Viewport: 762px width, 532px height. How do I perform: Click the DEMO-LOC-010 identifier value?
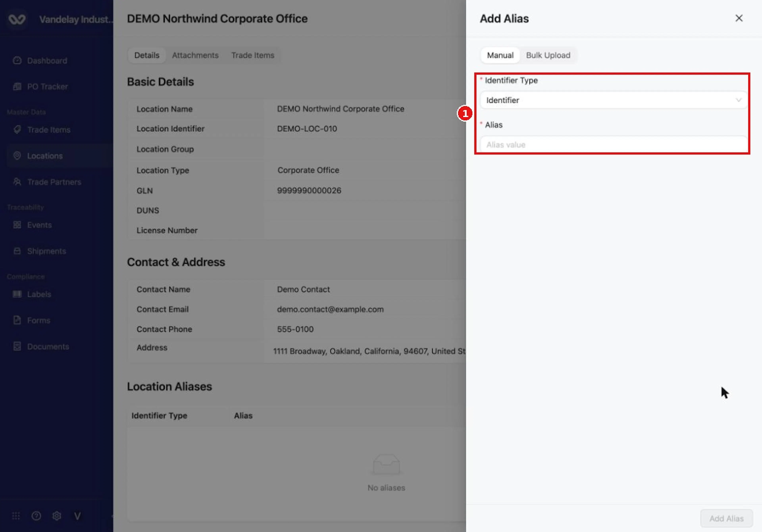point(307,129)
